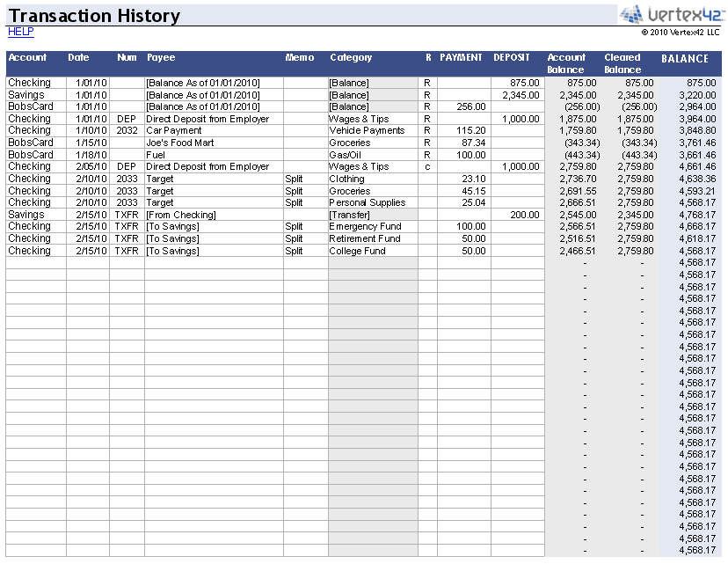Image resolution: width=728 pixels, height=564 pixels.
Task: Open the HELP link
Action: pyautogui.click(x=20, y=32)
